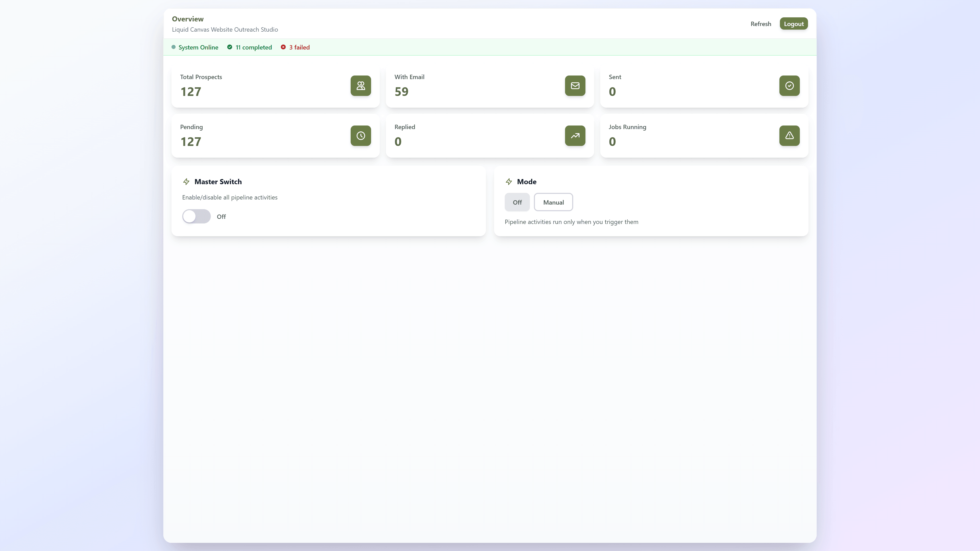Click the envelope icon on With Email card
Image resolution: width=980 pixels, height=551 pixels.
[575, 85]
